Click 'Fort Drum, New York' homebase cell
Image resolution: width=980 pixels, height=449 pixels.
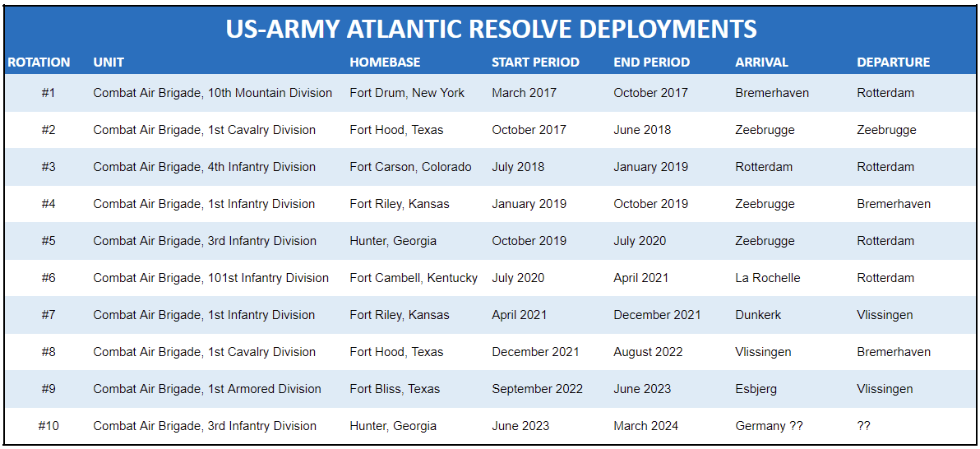click(407, 93)
